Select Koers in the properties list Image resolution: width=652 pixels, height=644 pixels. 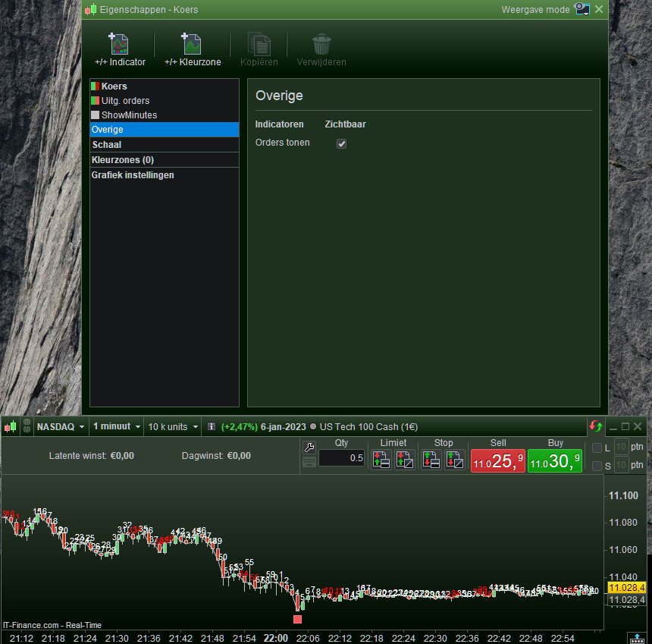pos(165,86)
